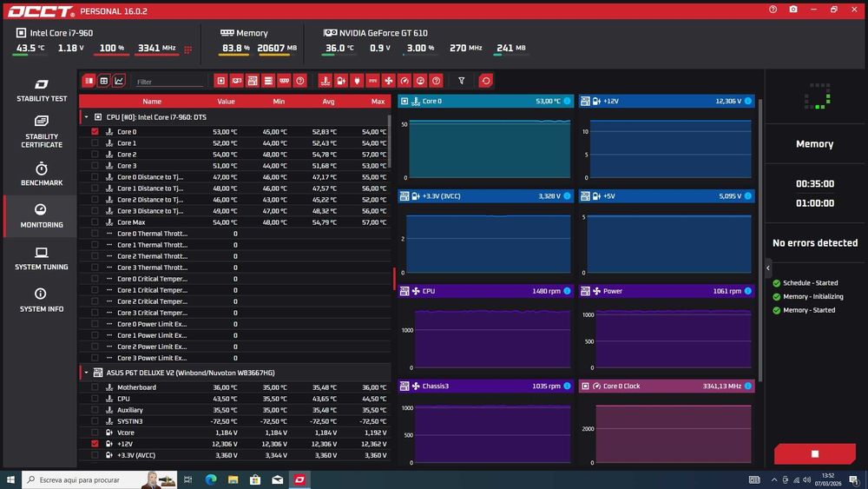Collapse the right panel with arrow handle
Image resolution: width=868 pixels, height=489 pixels.
tap(768, 268)
